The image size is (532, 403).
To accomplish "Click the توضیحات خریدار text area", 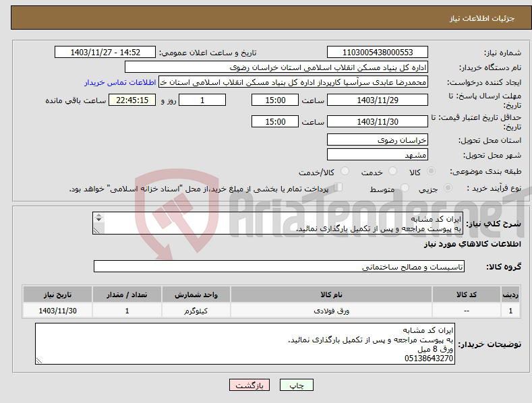I will (245, 344).
